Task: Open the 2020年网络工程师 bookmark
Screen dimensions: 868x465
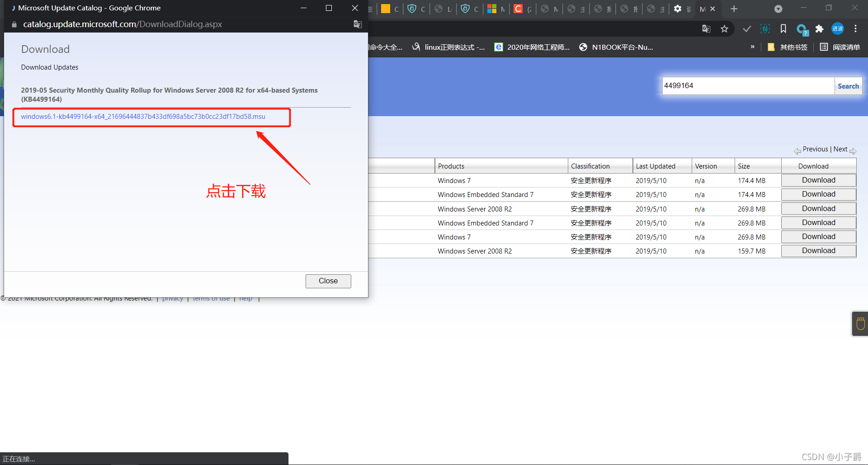Action: click(x=532, y=47)
